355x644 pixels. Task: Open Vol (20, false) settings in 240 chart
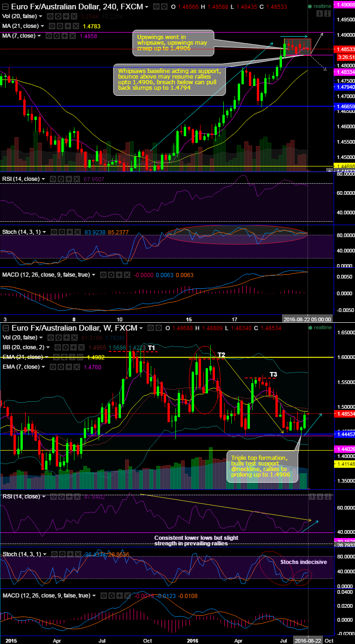click(x=58, y=16)
